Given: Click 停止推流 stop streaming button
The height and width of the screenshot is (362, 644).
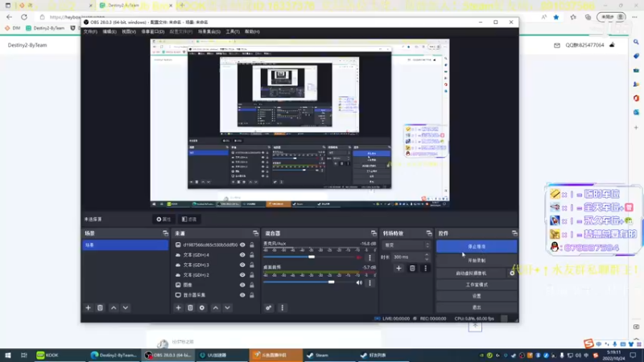Looking at the screenshot, I should pos(477,247).
